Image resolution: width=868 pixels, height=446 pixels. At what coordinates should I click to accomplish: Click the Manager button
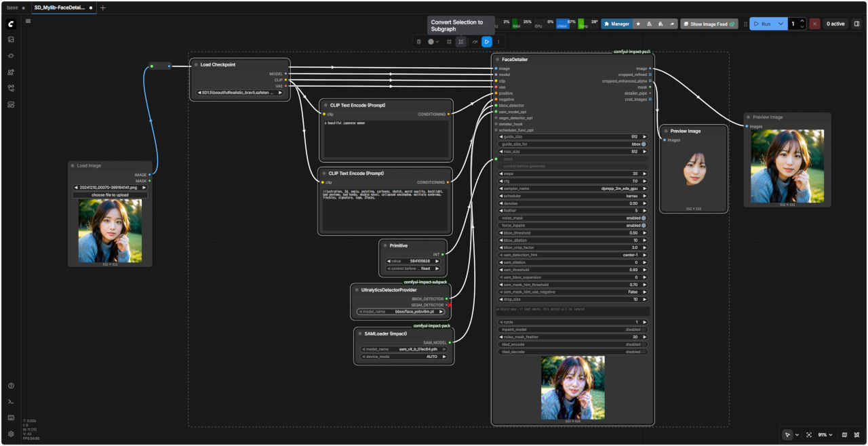[616, 24]
